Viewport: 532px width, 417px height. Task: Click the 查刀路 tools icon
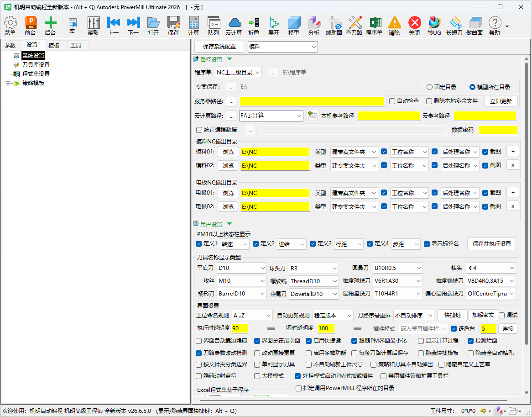tap(354, 26)
